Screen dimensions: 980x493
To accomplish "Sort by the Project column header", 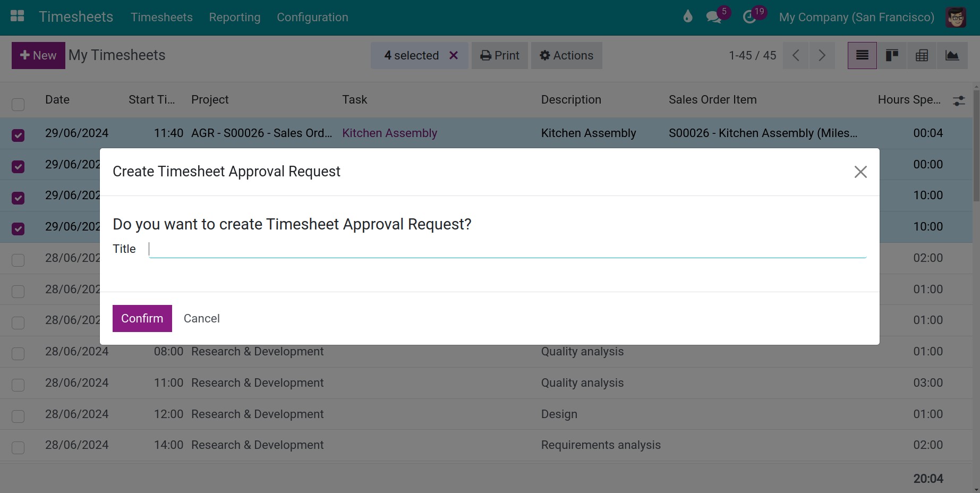I will pyautogui.click(x=210, y=99).
